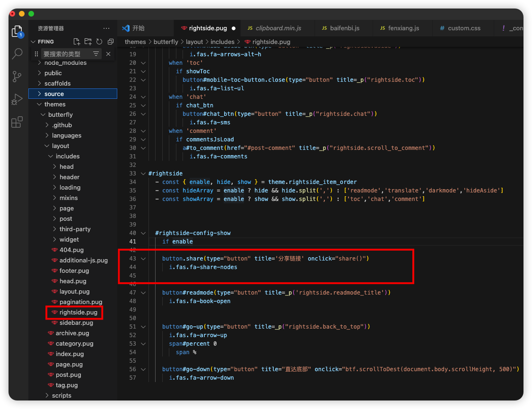
Task: Expand the node_modules folder
Action: click(65, 63)
